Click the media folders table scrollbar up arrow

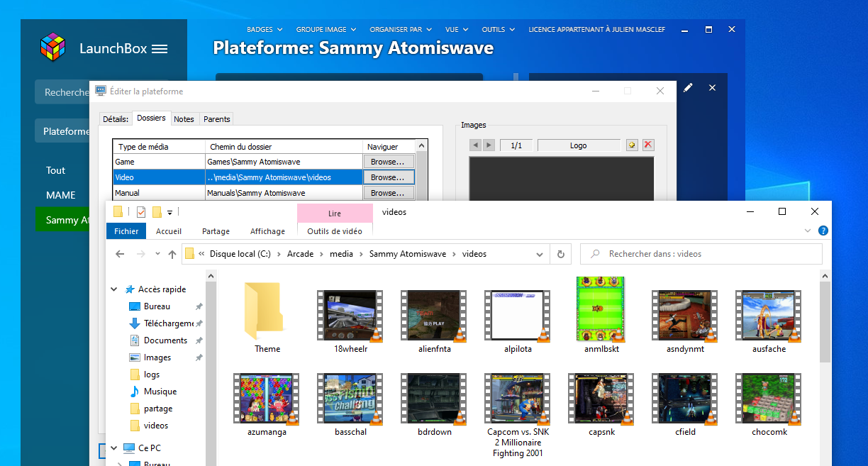click(x=422, y=146)
